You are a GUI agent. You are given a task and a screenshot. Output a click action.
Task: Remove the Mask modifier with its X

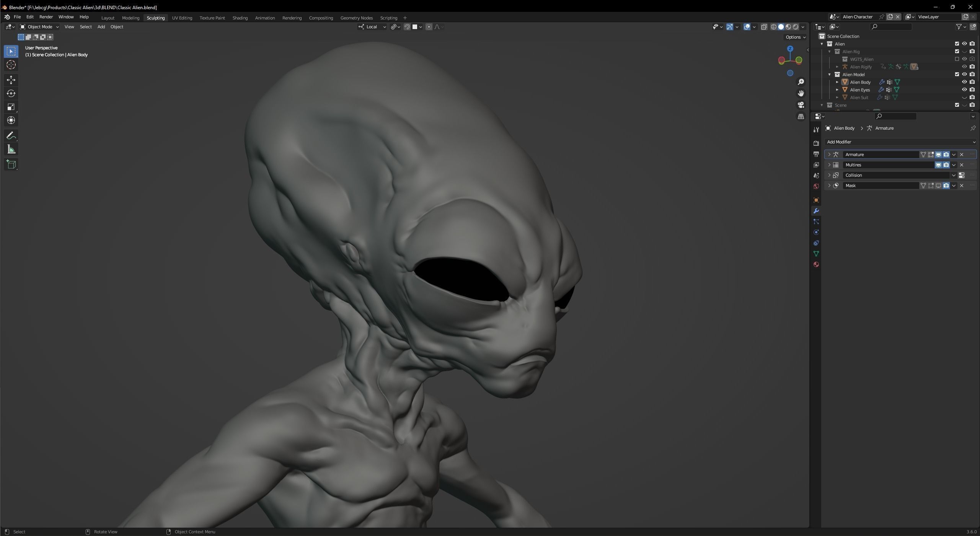961,186
